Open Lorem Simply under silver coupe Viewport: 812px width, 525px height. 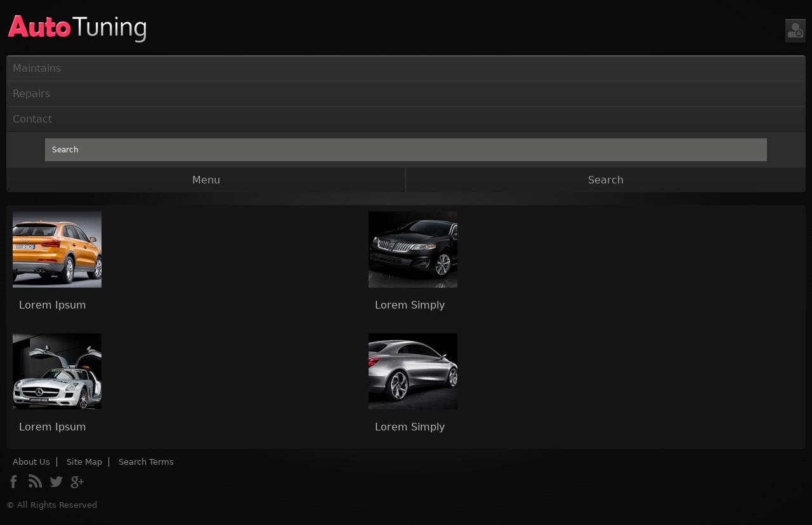pos(410,427)
